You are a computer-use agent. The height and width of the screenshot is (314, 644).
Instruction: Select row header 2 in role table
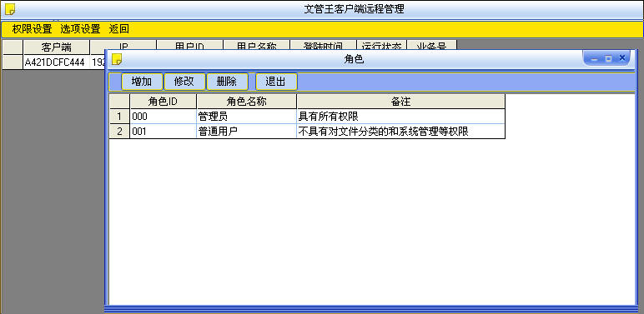[119, 132]
